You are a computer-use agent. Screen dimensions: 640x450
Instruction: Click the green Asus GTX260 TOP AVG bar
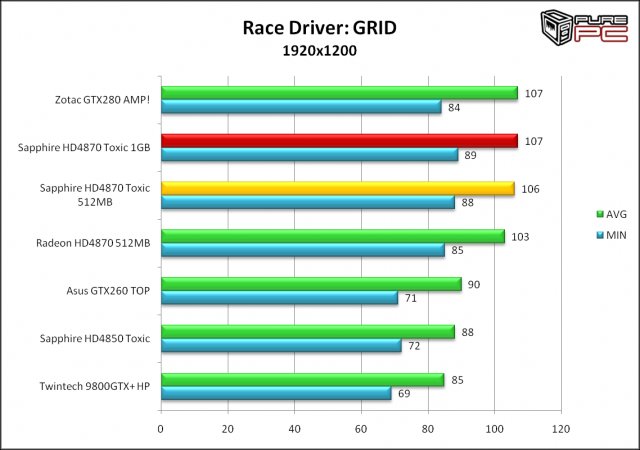point(311,284)
